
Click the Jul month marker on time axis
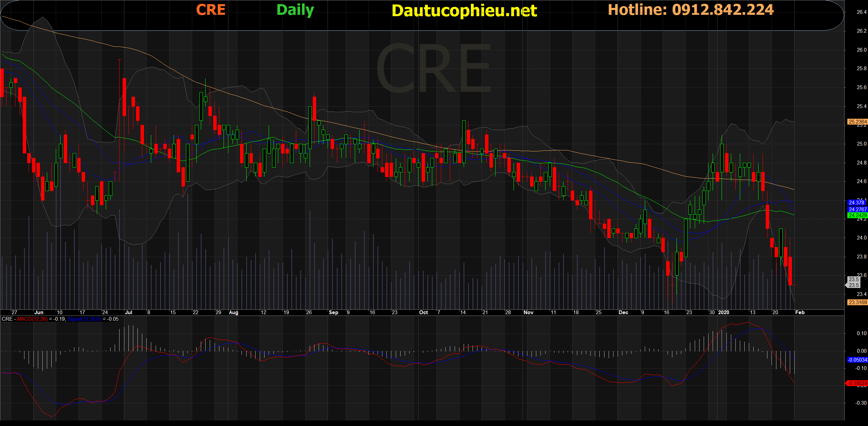coord(128,312)
